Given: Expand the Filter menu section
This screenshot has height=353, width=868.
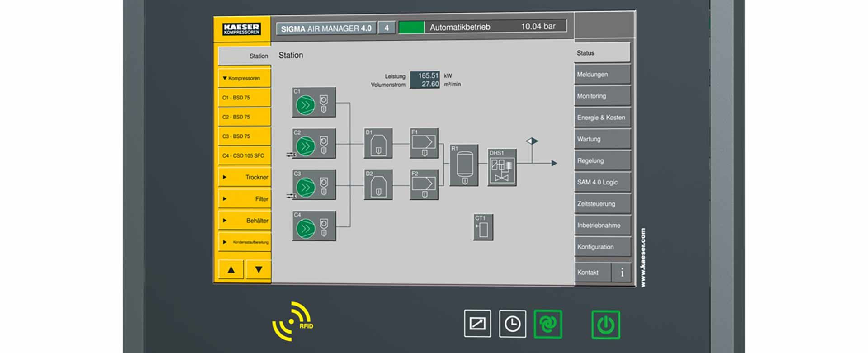Looking at the screenshot, I should tap(245, 199).
